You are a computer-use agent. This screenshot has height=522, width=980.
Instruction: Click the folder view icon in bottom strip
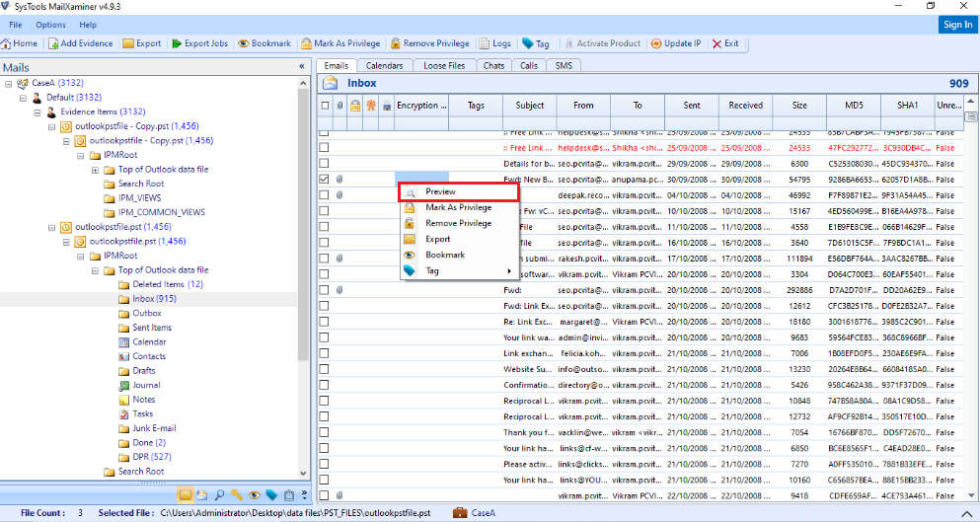point(202,495)
